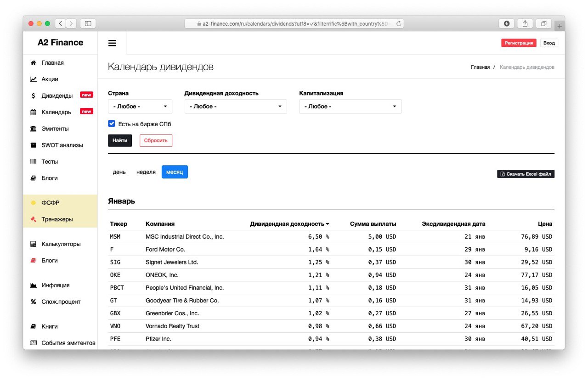Uncheck Есть на бирже СПб checkbox
Viewport: 588px width, 380px height.
pos(112,123)
